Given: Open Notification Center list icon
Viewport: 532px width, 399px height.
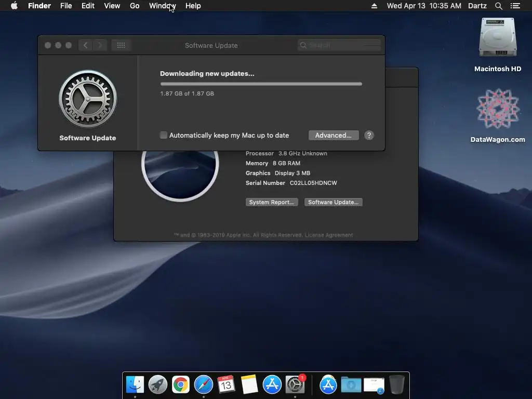Looking at the screenshot, I should (515, 6).
